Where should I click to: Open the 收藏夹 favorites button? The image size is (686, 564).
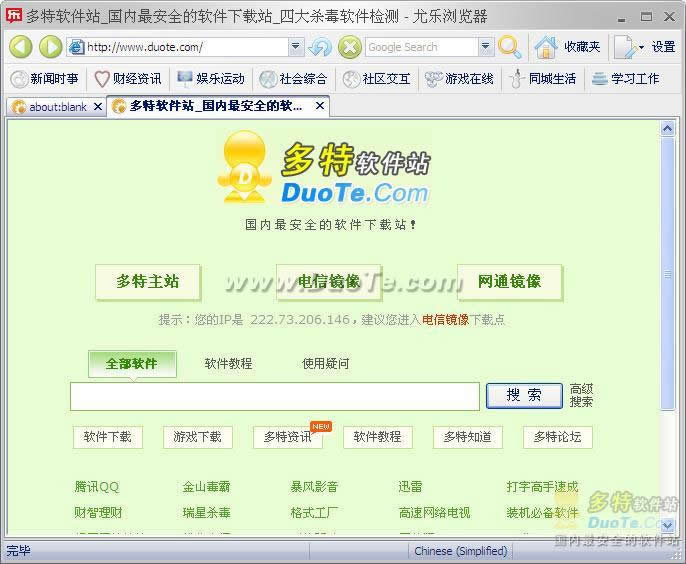click(582, 46)
